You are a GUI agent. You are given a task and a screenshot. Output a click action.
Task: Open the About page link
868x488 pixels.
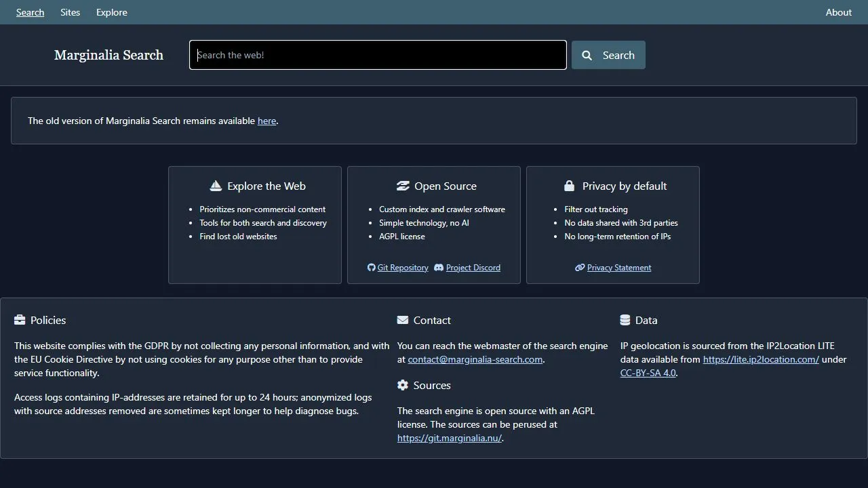[839, 12]
